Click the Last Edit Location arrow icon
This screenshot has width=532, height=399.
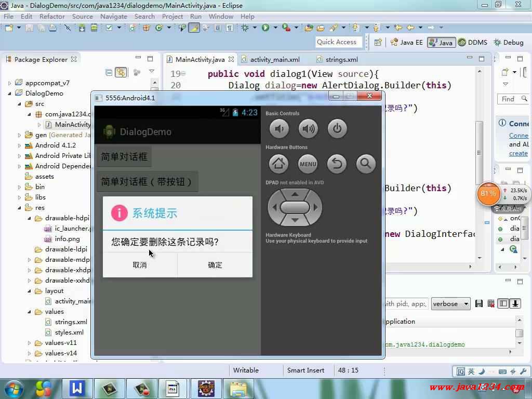coord(397,28)
